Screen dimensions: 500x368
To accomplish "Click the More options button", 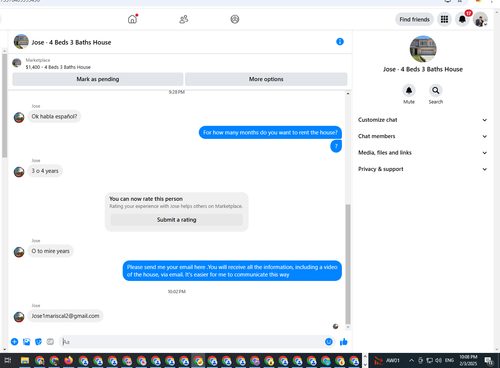I will (266, 79).
